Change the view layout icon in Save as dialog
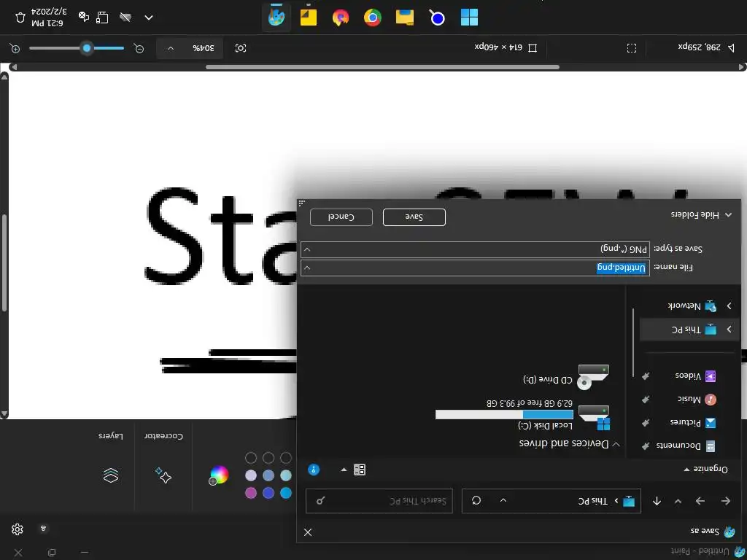747x560 pixels. click(x=360, y=470)
